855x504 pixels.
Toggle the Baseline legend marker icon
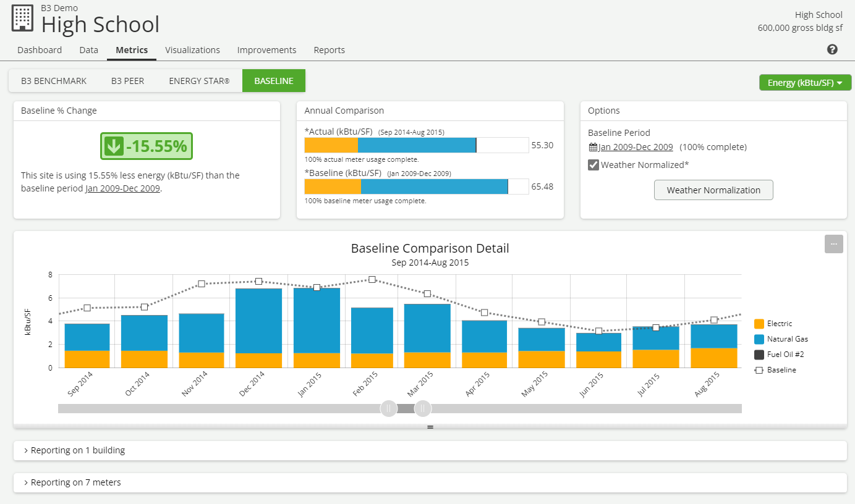pos(759,370)
